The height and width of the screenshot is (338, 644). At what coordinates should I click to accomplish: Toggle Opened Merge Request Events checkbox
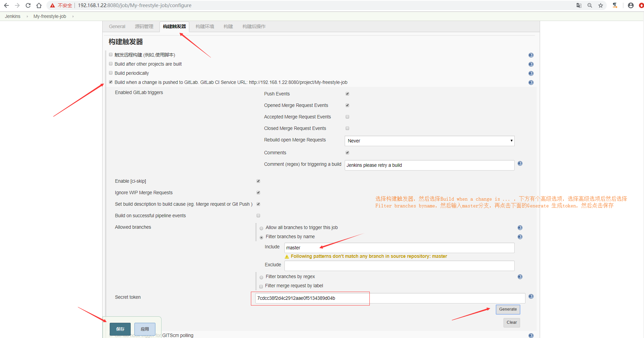347,105
